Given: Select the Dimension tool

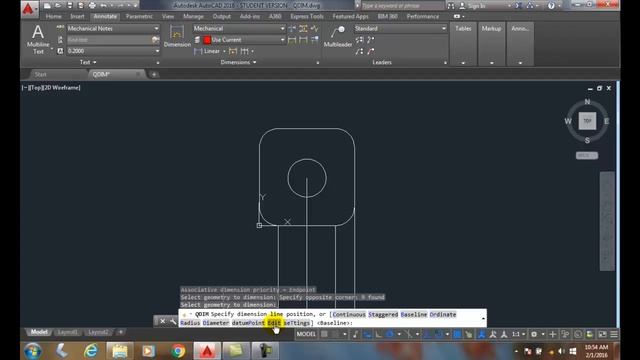Looking at the screenshot, I should tap(177, 36).
